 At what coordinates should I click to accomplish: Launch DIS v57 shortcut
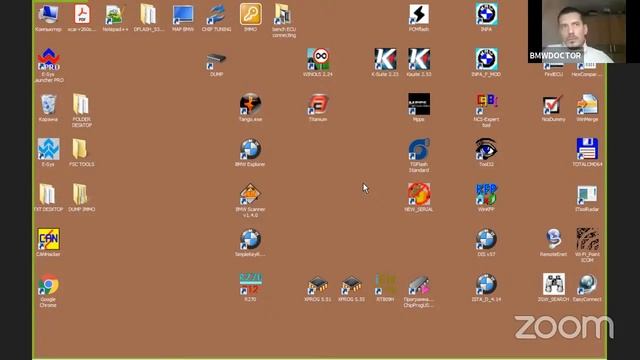[486, 239]
